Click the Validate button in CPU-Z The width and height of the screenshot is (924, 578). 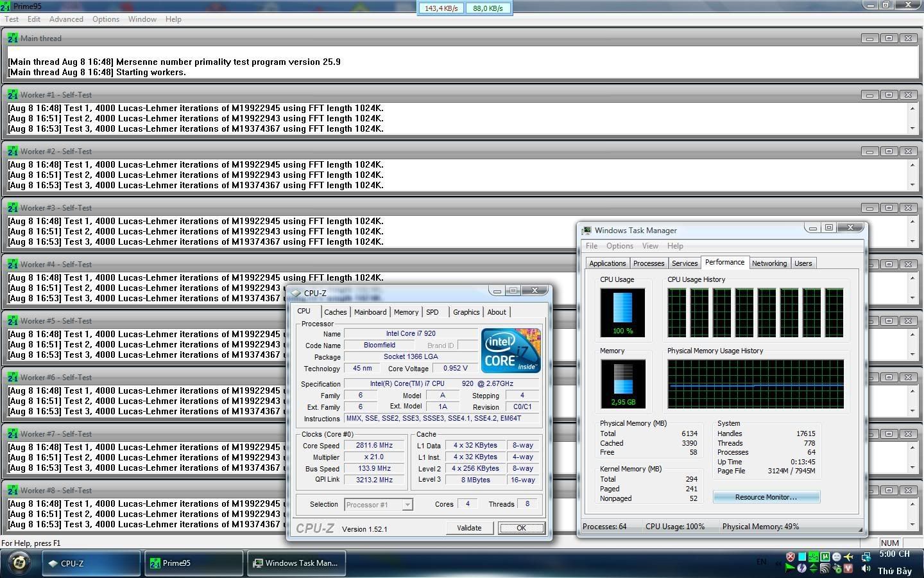[469, 528]
